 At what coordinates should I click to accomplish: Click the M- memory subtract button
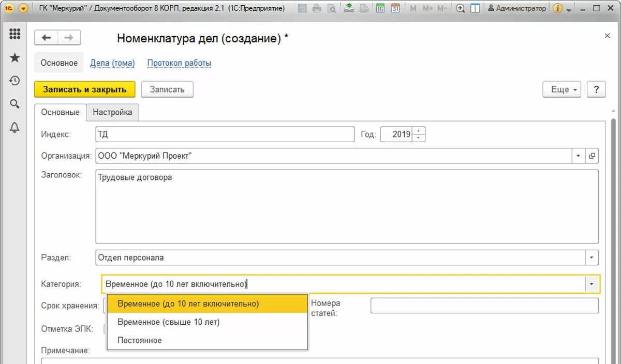[x=442, y=8]
